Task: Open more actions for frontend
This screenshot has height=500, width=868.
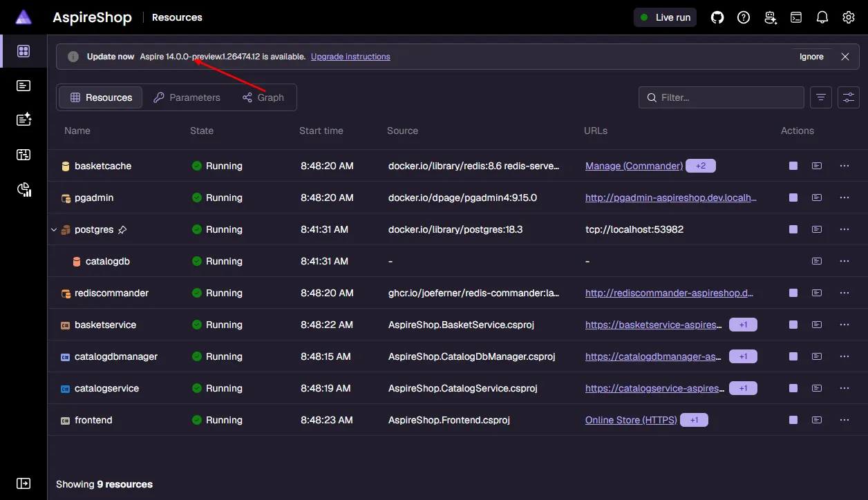Action: click(x=844, y=420)
